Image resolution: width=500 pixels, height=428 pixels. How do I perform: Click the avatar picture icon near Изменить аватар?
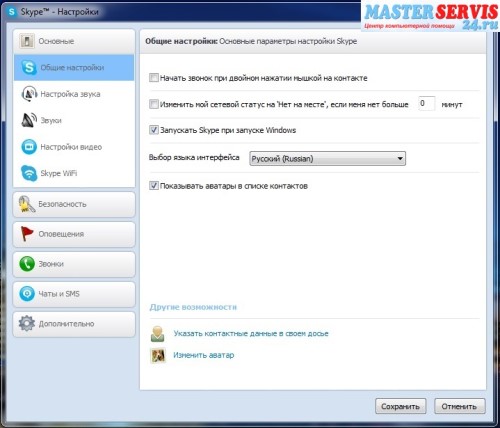click(x=158, y=355)
